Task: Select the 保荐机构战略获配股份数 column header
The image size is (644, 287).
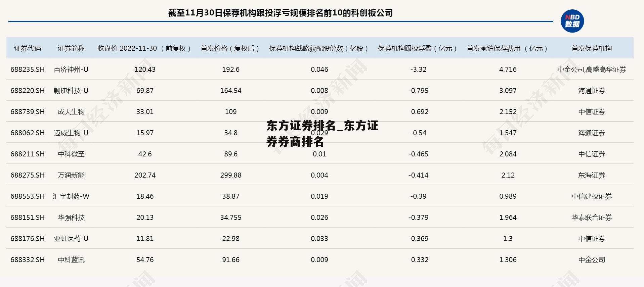Action: click(319, 48)
